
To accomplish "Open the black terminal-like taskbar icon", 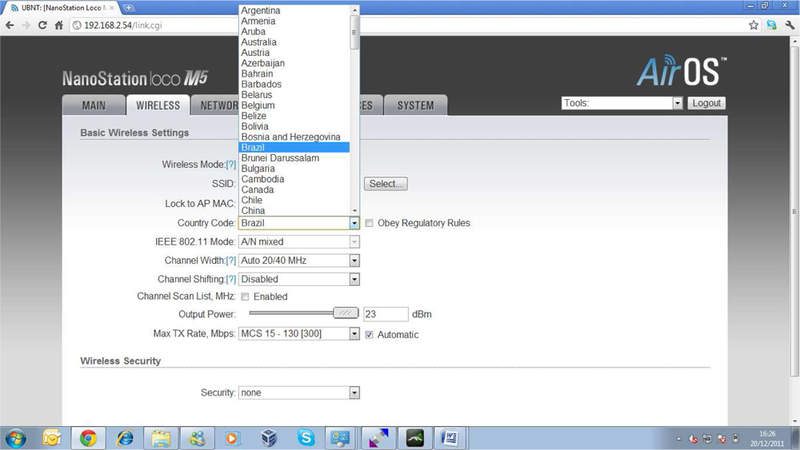I will [x=415, y=438].
